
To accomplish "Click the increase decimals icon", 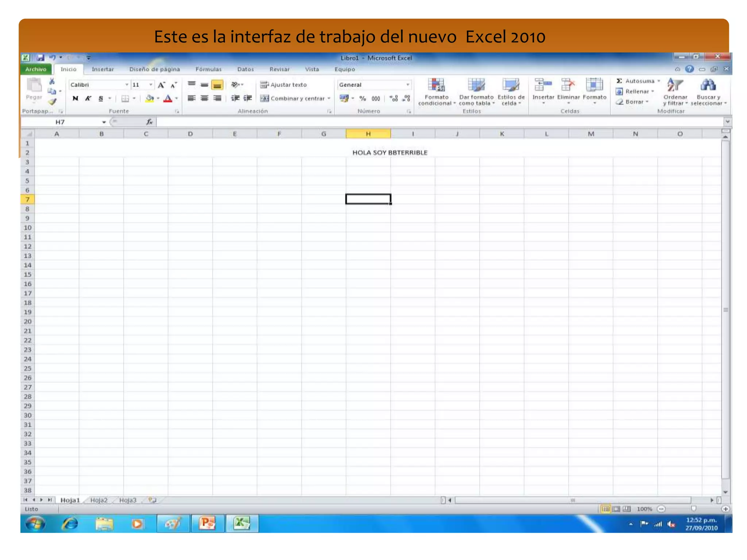I will pyautogui.click(x=394, y=98).
